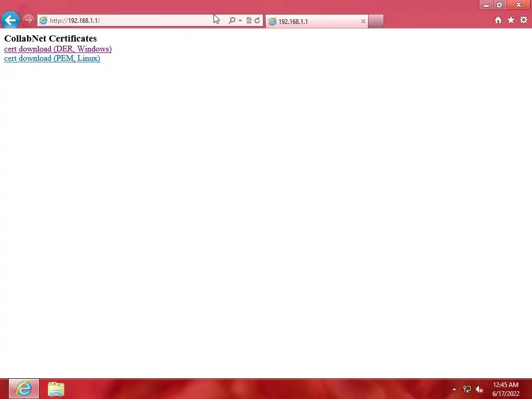Open the 12:45 AM clock and date

[x=506, y=389]
